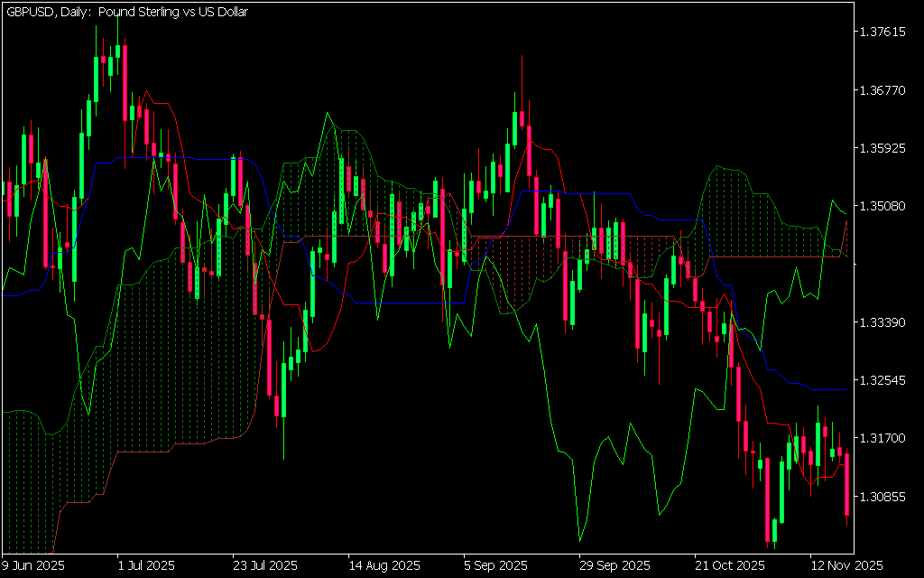Click the 1.31700 price axis label
Viewport: 924px width, 578px height.
click(883, 438)
